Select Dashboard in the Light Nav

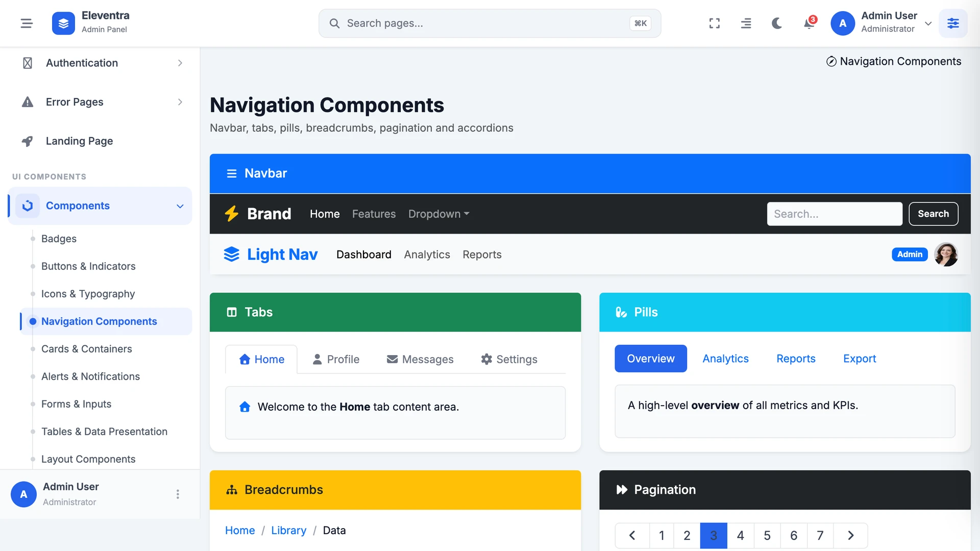pos(363,255)
